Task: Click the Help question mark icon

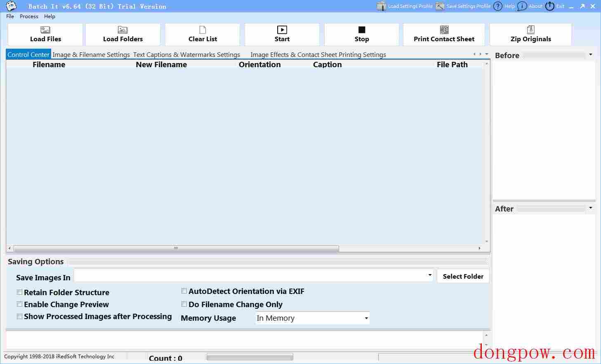Action: 498,6
